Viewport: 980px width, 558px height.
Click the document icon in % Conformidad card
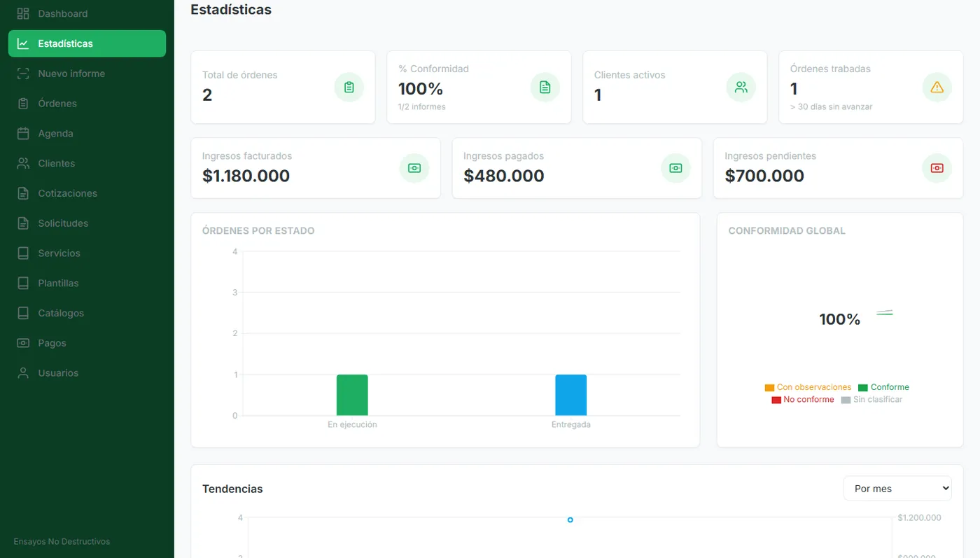pyautogui.click(x=545, y=88)
